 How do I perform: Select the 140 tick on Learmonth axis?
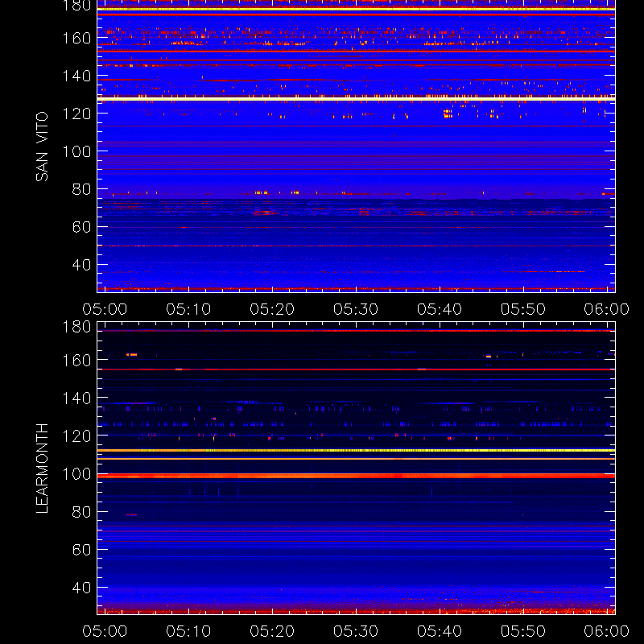[76, 398]
